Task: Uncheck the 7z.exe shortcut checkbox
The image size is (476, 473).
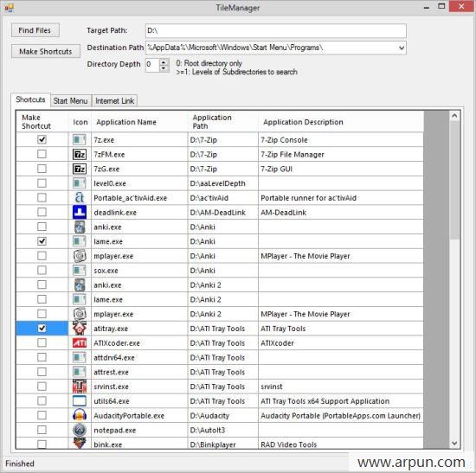Action: (42, 139)
